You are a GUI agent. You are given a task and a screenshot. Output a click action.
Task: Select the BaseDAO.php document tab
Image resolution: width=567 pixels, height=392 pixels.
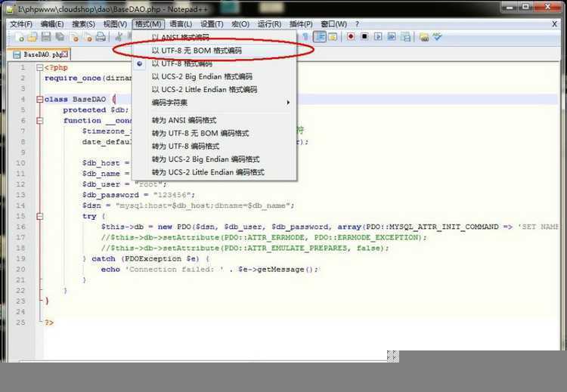(x=39, y=54)
